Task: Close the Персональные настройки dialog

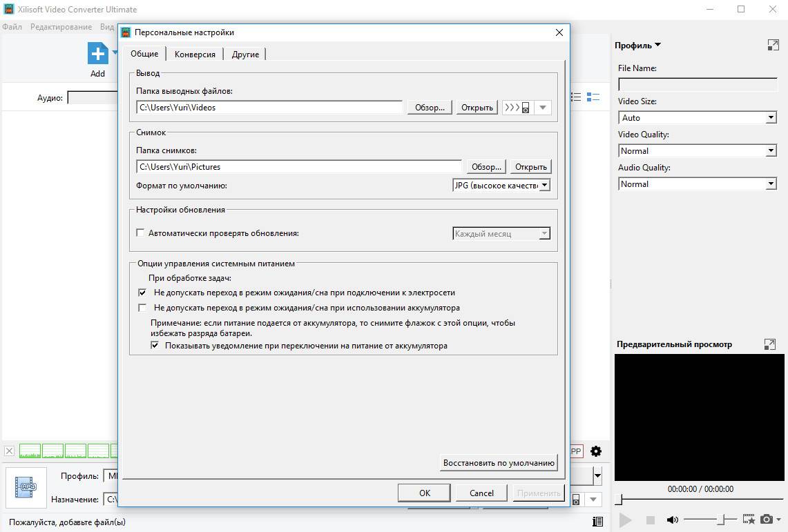Action: click(x=559, y=32)
